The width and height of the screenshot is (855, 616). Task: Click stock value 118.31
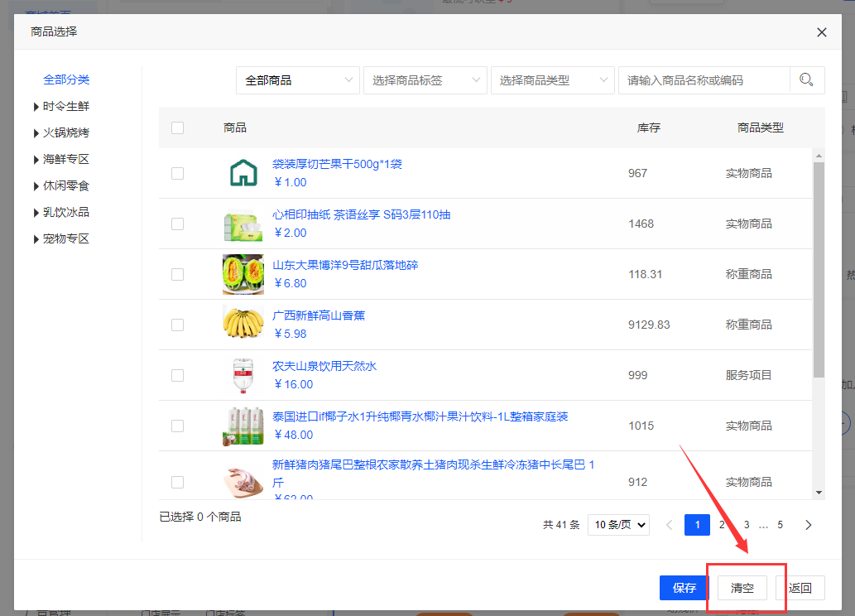645,274
